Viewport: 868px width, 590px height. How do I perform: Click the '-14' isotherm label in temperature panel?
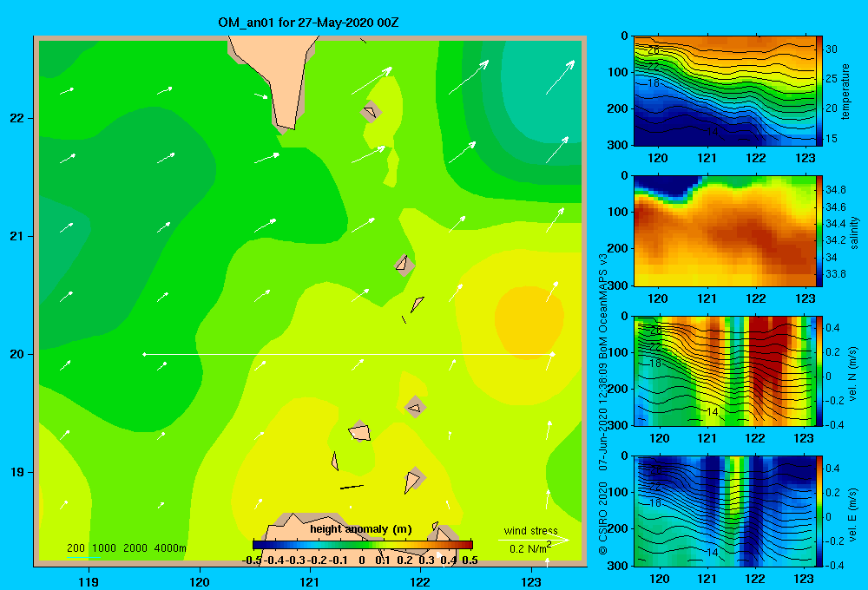coord(712,132)
